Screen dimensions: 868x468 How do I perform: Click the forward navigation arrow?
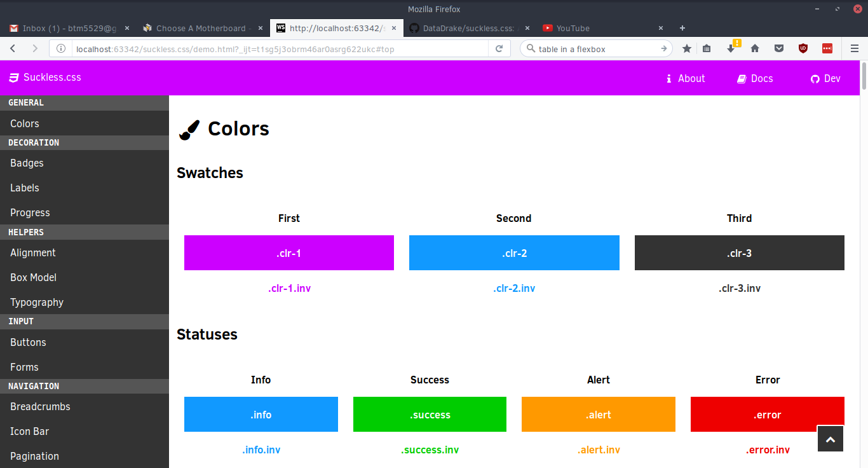pyautogui.click(x=35, y=48)
